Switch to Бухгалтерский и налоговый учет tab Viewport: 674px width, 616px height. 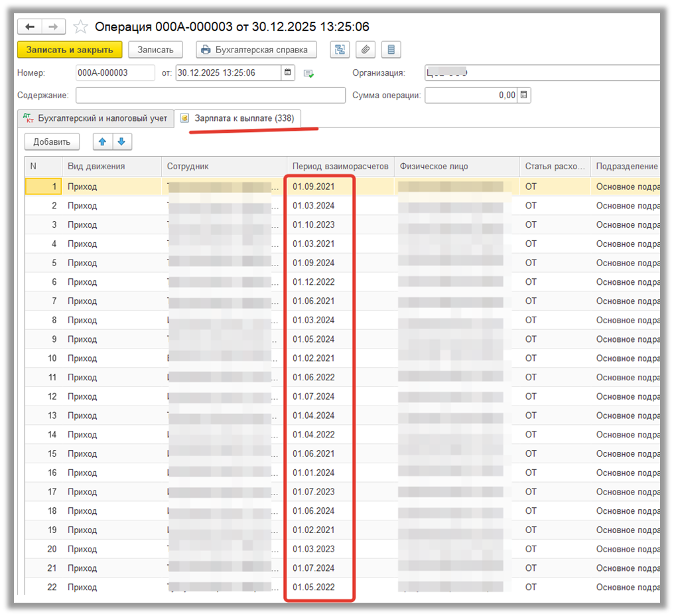96,119
